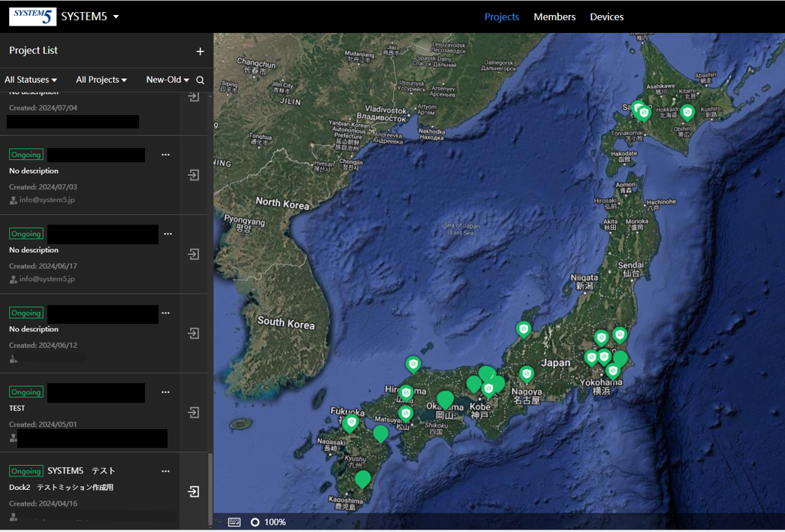Enter the SYSTEM5 テスト project
The width and height of the screenshot is (785, 532).
click(x=194, y=491)
